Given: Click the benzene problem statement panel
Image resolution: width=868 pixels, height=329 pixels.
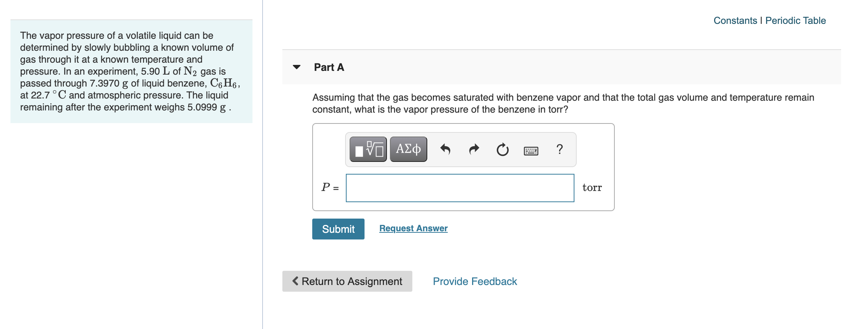Looking at the screenshot, I should pyautogui.click(x=131, y=71).
